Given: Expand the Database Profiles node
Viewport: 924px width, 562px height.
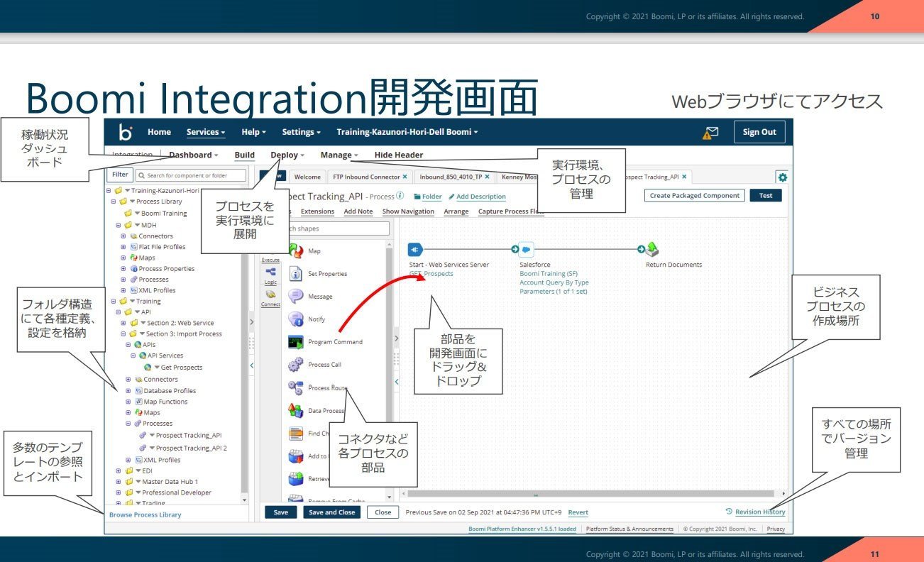Looking at the screenshot, I should (128, 390).
